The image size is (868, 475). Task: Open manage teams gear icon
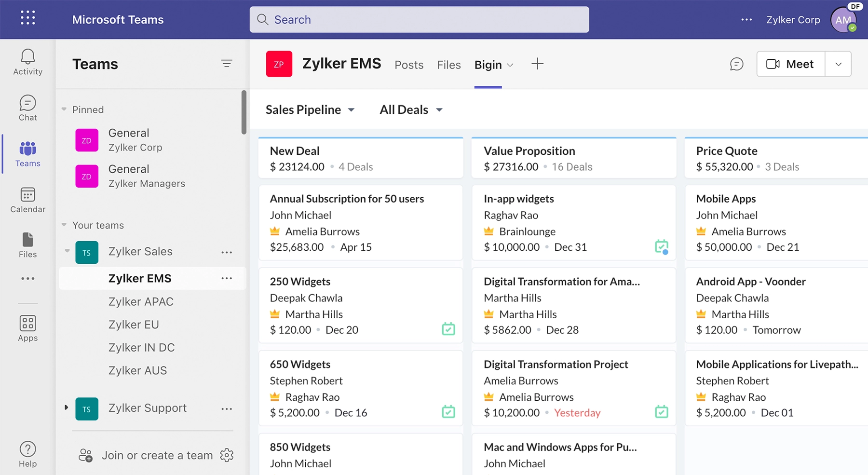(227, 455)
